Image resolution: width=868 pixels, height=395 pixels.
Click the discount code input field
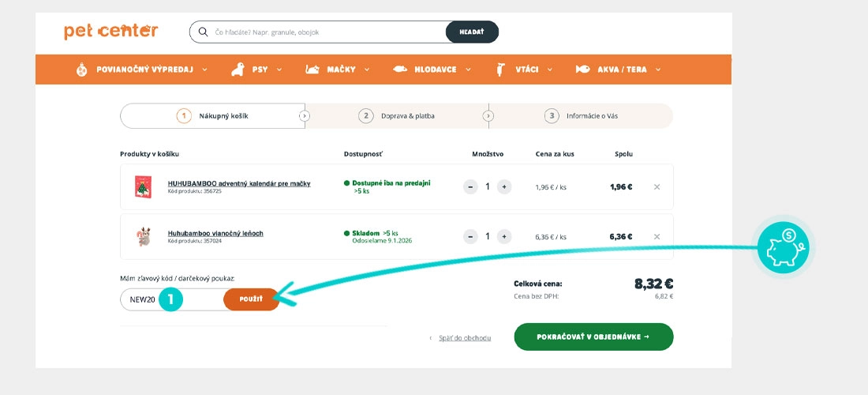coord(142,299)
